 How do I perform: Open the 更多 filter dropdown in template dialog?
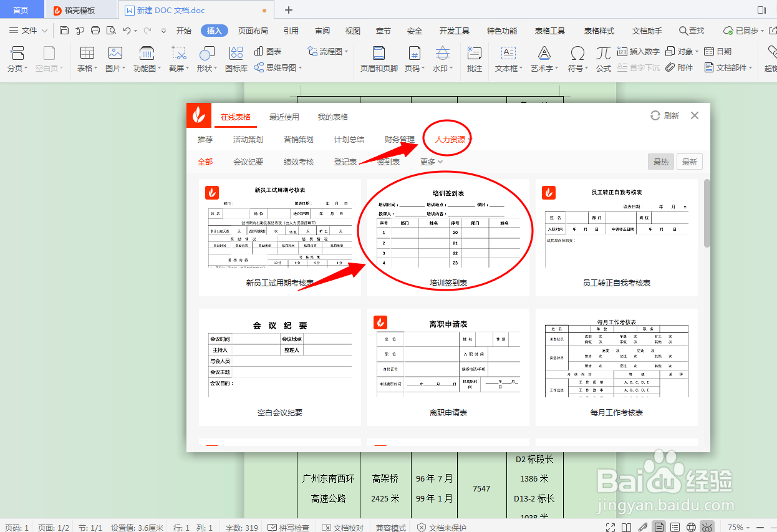pyautogui.click(x=430, y=161)
